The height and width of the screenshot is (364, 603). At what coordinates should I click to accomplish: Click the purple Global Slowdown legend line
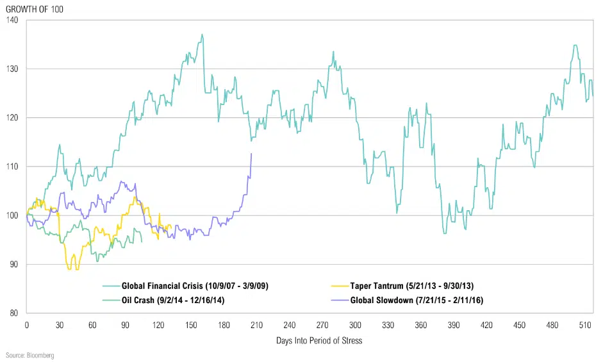coord(338,299)
